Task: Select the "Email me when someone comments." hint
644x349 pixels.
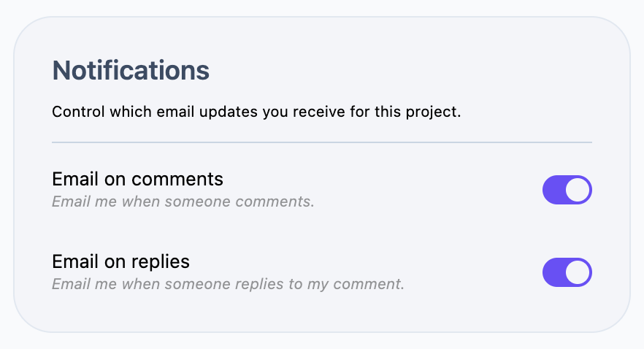Action: point(183,201)
